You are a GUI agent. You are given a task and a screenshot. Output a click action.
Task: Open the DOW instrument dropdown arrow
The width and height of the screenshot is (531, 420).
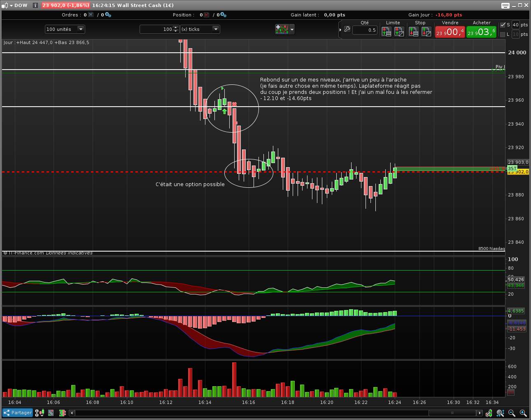click(x=11, y=5)
